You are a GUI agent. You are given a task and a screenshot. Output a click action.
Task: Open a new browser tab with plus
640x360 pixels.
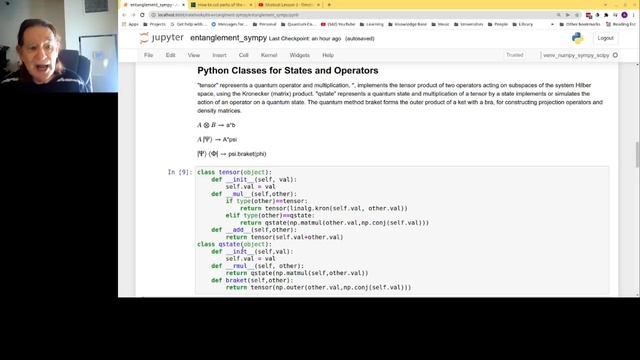point(329,4)
